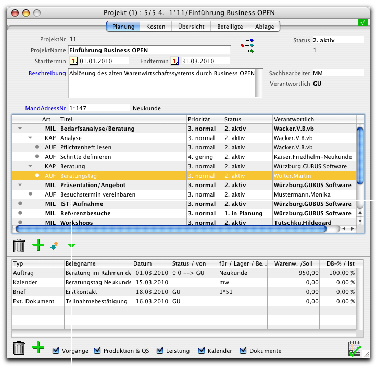The height and width of the screenshot is (373, 386).
Task: Click the bottom green plus icon
Action: (38, 347)
